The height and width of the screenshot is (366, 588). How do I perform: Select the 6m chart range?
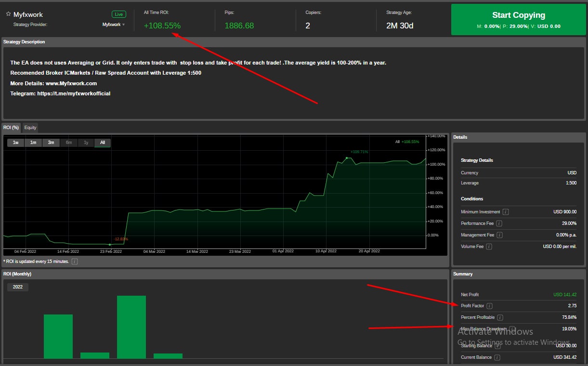pyautogui.click(x=69, y=143)
